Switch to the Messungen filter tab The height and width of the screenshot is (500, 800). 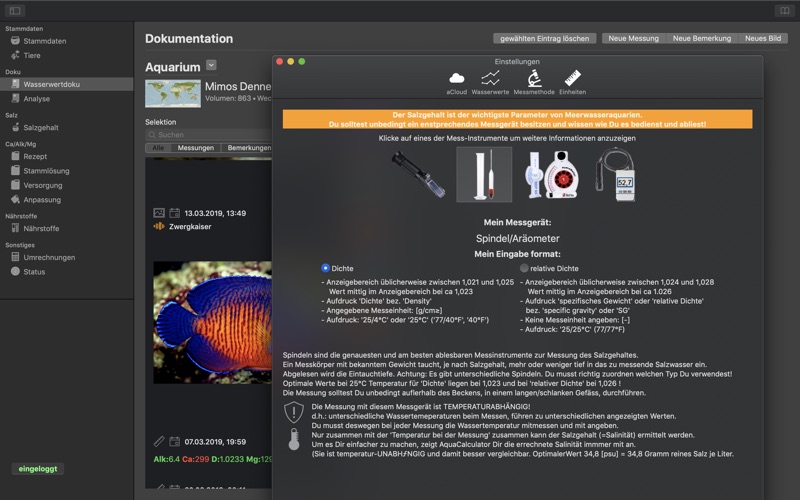pyautogui.click(x=195, y=148)
